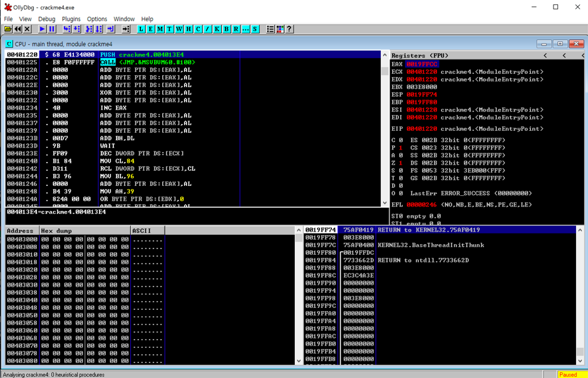Pause execution with the pause icon
The image size is (588, 378).
point(52,29)
